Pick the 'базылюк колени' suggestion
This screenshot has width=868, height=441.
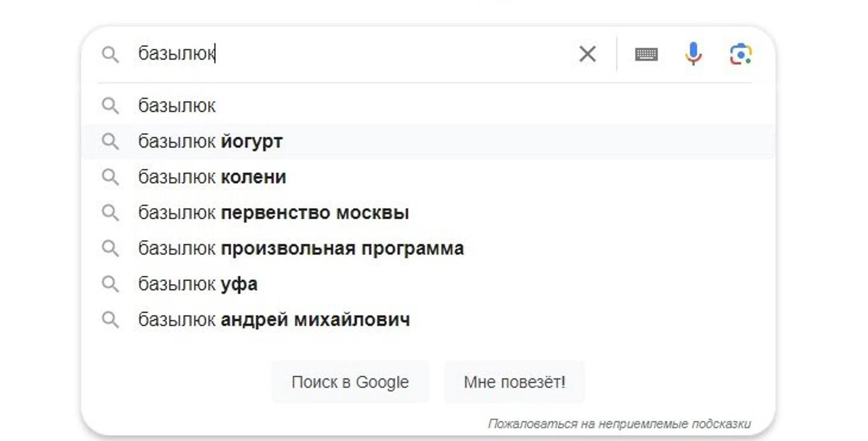[x=212, y=177]
